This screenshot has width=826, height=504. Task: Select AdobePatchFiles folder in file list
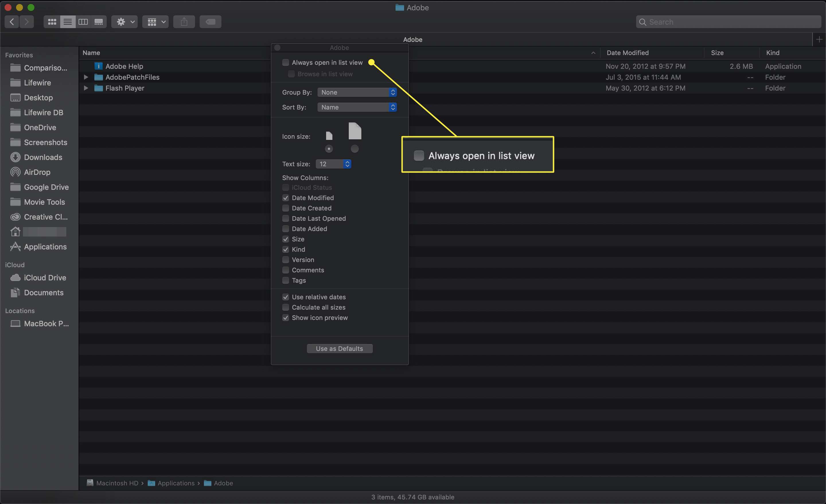click(132, 77)
